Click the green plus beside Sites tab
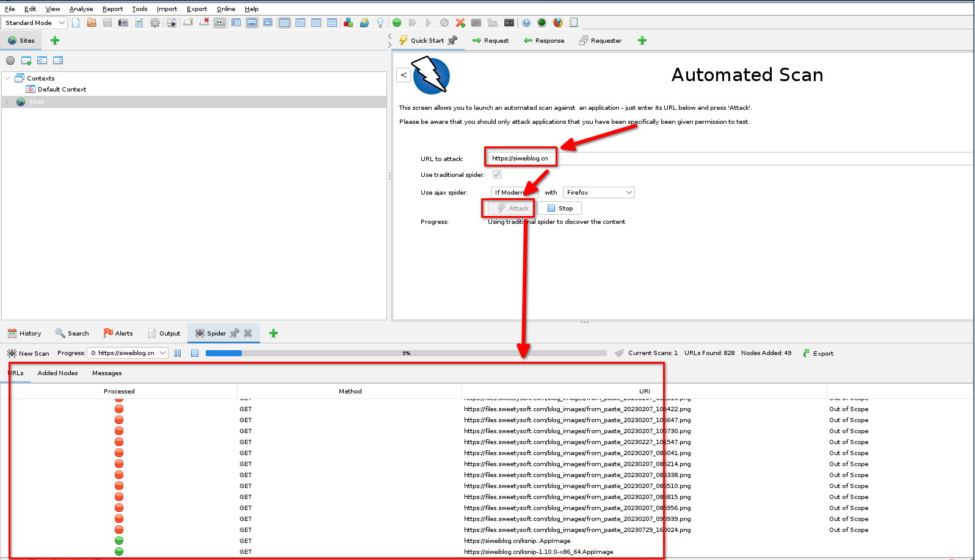This screenshot has width=975, height=560. pos(55,40)
